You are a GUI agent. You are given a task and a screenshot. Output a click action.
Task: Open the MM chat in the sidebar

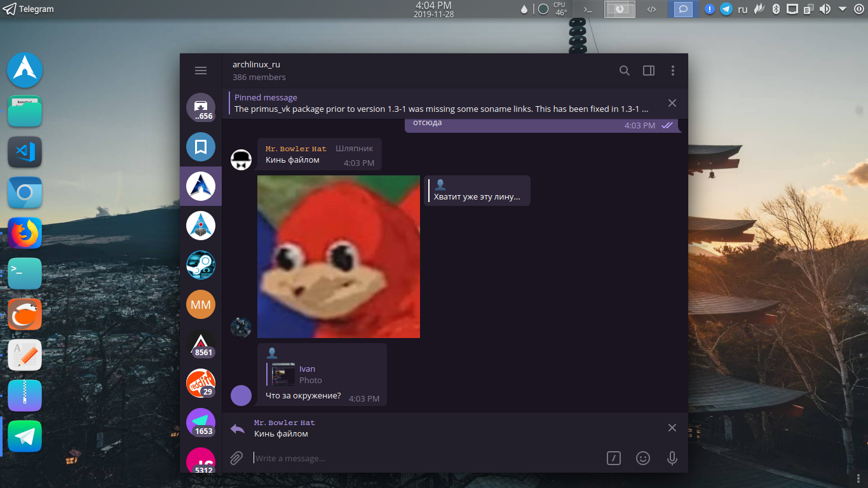coord(201,304)
